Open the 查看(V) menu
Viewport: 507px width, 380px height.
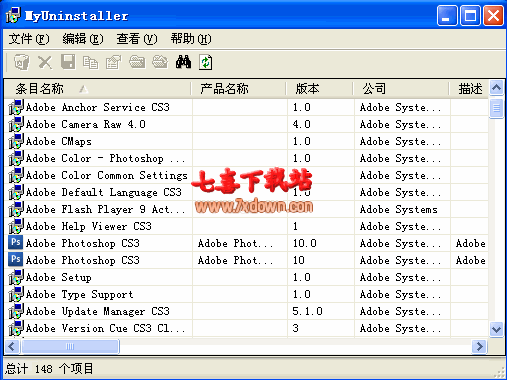click(137, 39)
